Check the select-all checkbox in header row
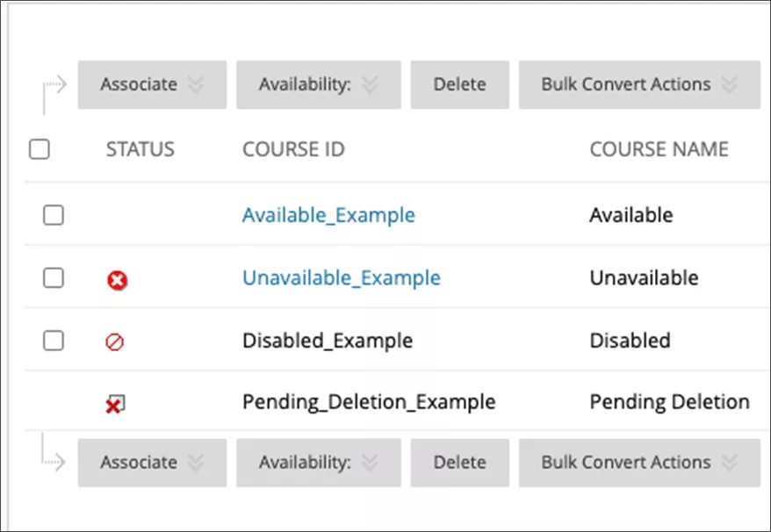The height and width of the screenshot is (532, 771). click(x=39, y=149)
